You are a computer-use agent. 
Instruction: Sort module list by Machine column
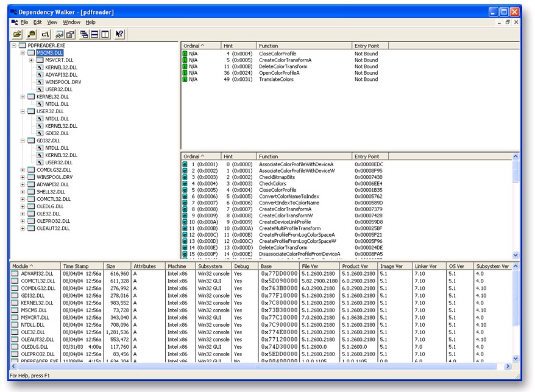(180, 266)
